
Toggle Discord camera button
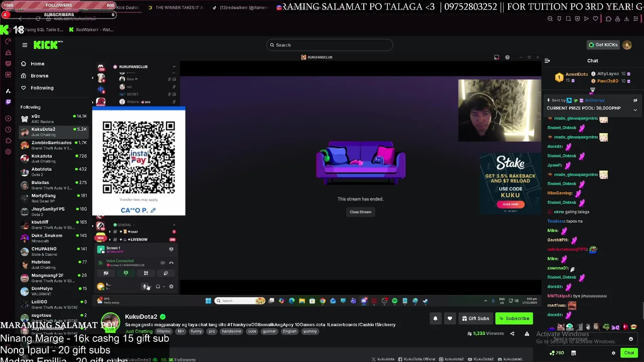coord(106,274)
